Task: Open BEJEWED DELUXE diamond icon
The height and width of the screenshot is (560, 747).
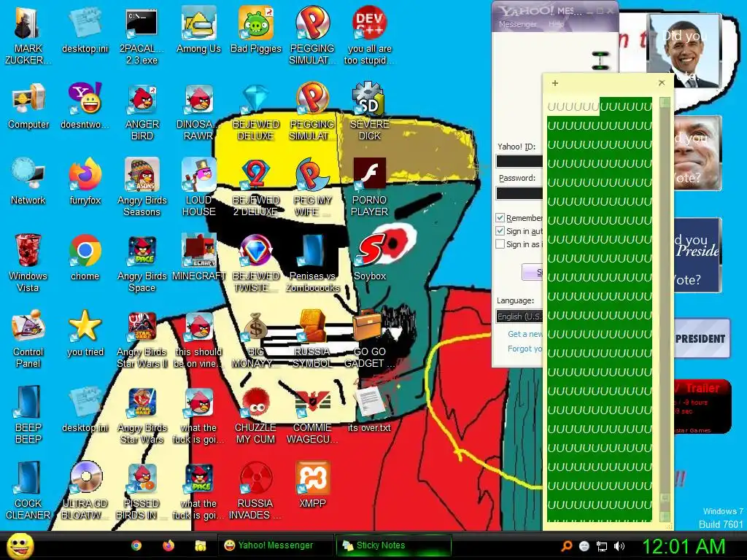Action: coord(256,111)
